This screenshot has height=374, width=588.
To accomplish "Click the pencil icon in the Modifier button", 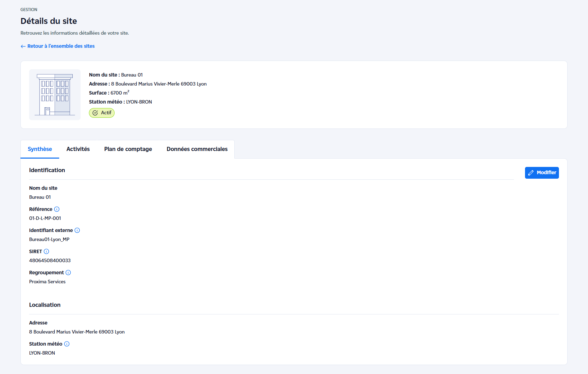I will [x=531, y=173].
